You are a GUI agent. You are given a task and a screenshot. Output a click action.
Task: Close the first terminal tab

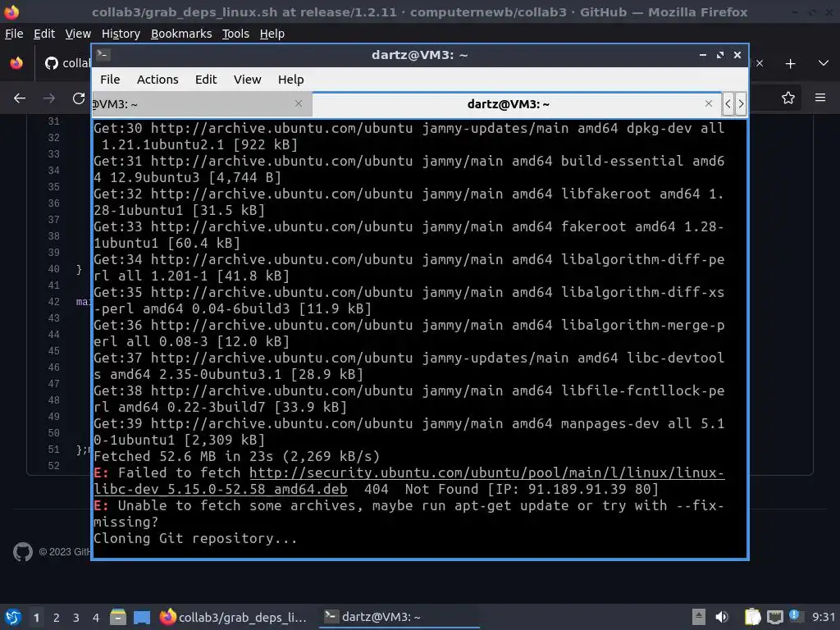[299, 103]
